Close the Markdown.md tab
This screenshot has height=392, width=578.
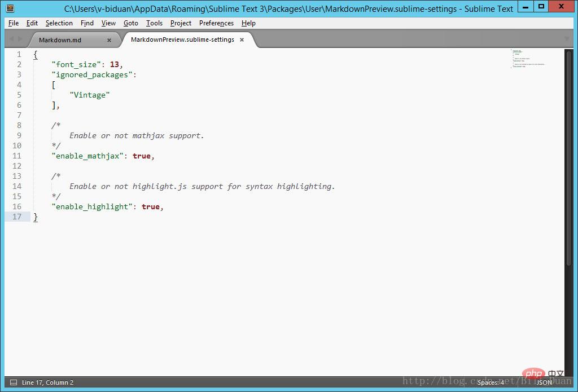109,40
